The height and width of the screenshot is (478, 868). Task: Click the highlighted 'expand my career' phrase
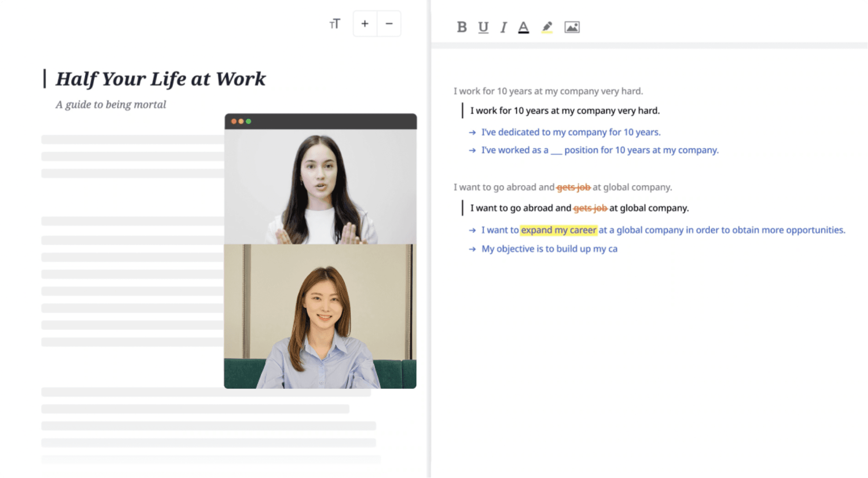click(x=558, y=230)
